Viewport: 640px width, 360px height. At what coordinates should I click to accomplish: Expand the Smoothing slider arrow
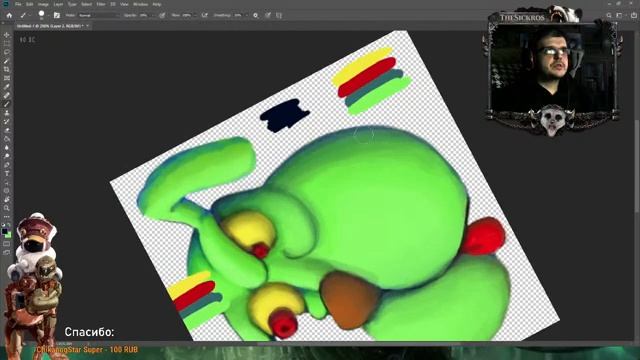[247, 15]
